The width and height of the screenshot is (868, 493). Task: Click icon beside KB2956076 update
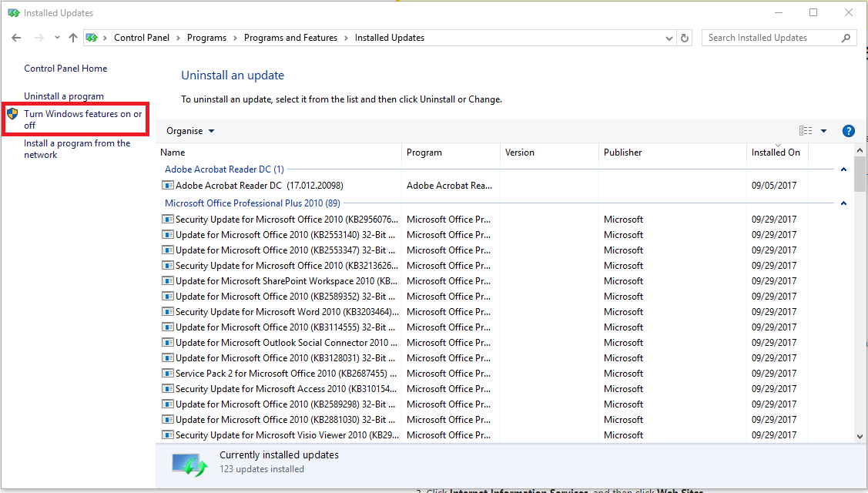coord(167,219)
